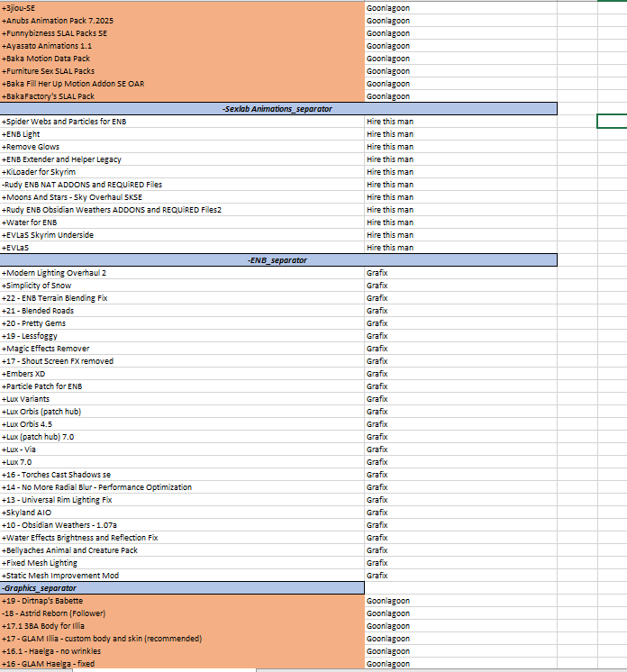The image size is (627, 672).
Task: Select the '-Sexlab Animations_separator' header row
Action: 278,109
